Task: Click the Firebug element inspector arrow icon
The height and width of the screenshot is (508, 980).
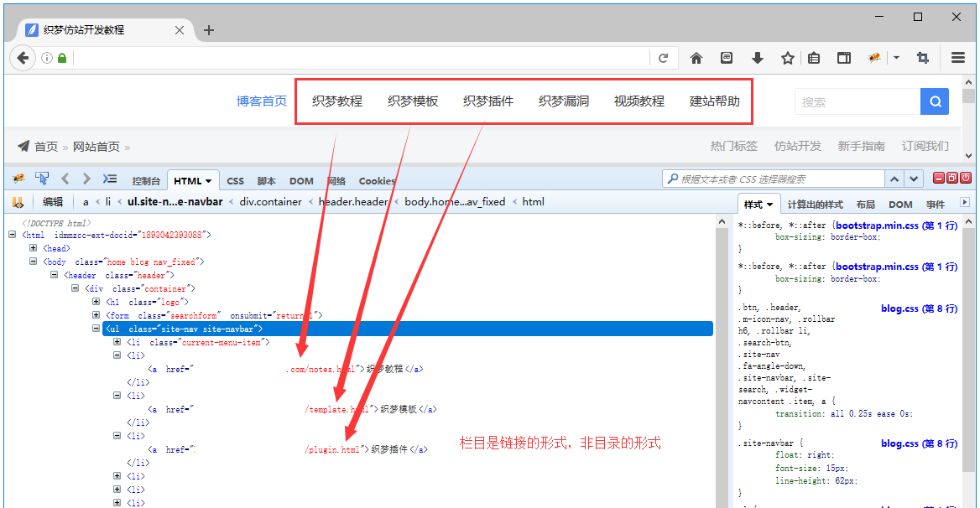Action: [x=41, y=179]
